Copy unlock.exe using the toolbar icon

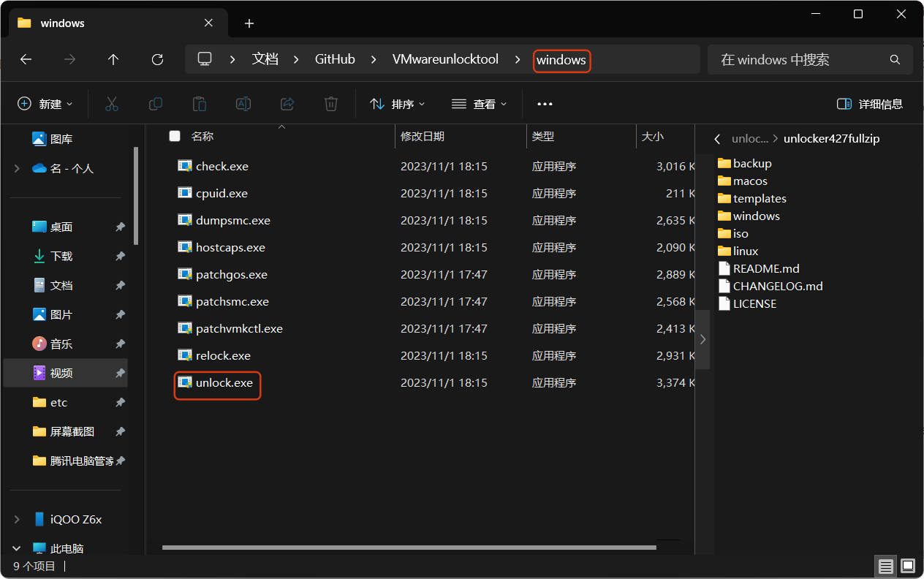click(x=155, y=104)
